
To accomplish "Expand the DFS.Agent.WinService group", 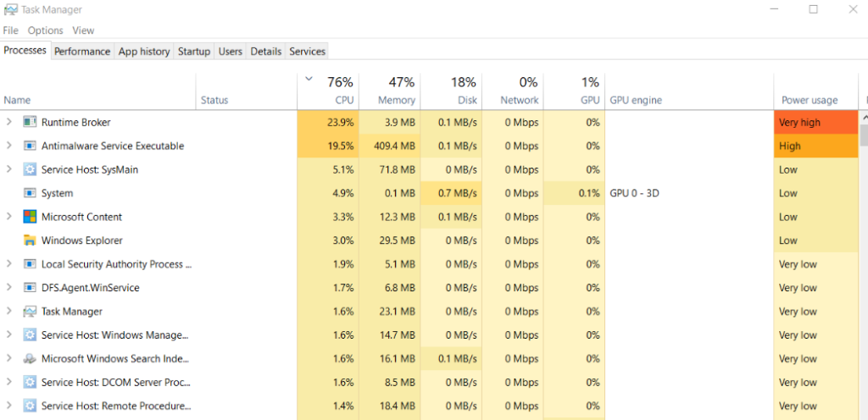I will click(x=8, y=288).
